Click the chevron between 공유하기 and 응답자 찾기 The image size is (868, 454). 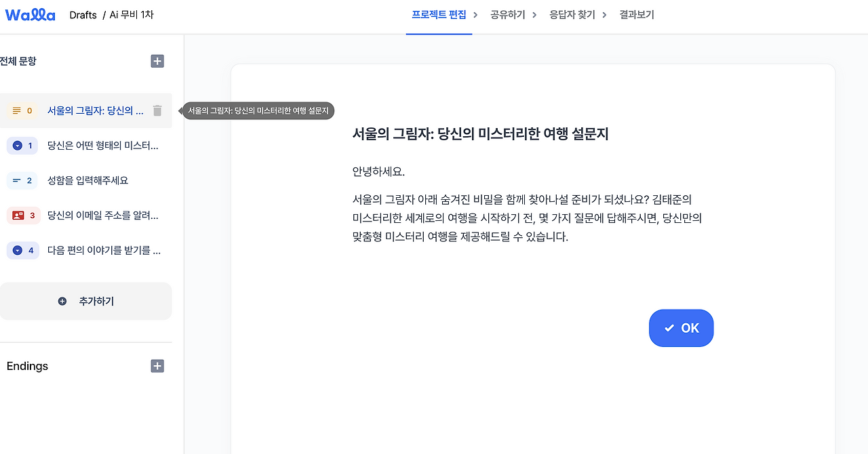(x=536, y=14)
